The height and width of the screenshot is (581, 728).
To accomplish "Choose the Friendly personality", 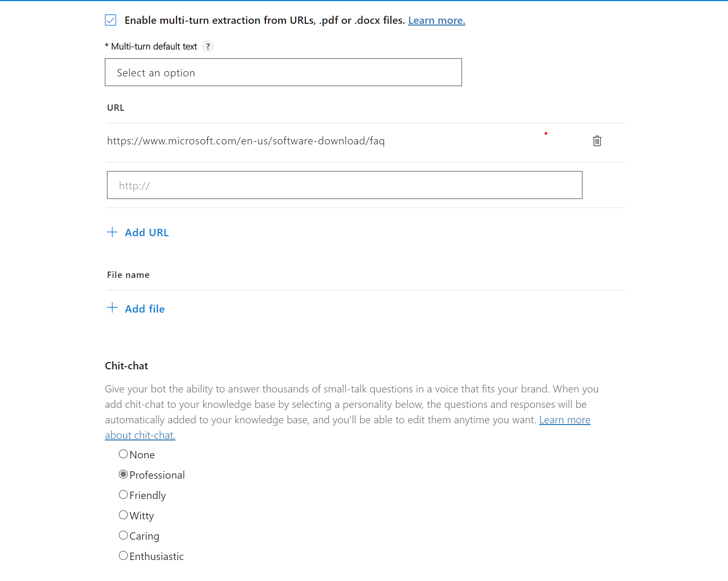I will [123, 495].
